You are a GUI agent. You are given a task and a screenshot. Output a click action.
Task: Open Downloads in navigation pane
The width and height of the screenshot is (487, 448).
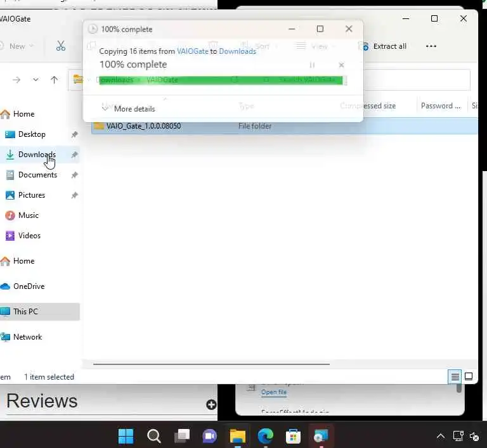(x=37, y=155)
